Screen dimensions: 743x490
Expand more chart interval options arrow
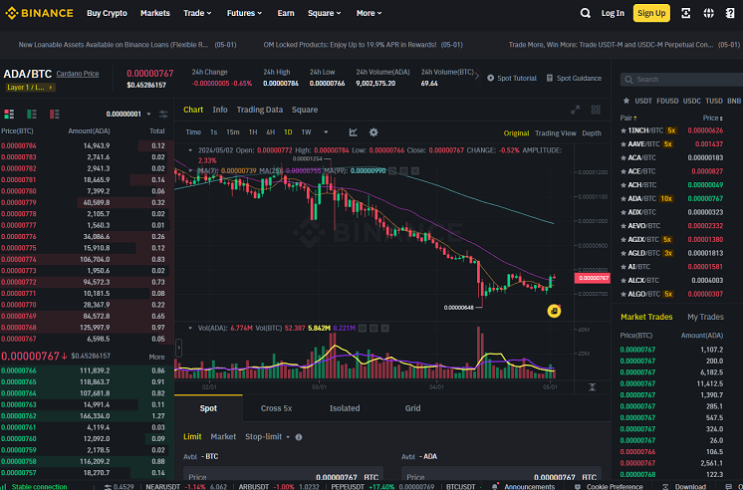point(326,132)
